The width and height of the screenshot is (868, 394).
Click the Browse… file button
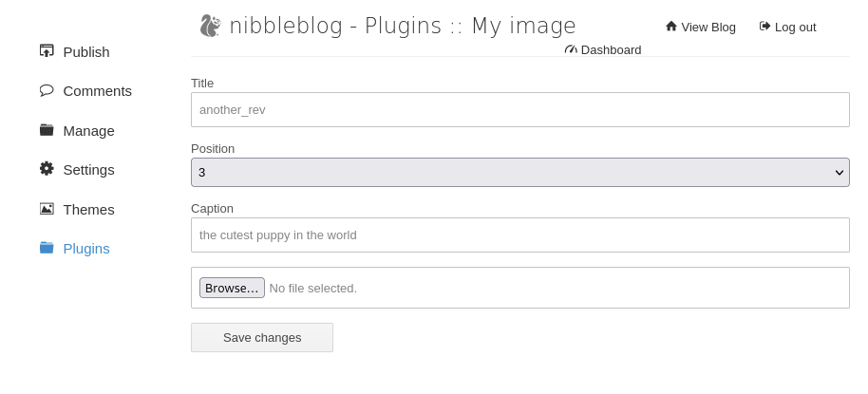tap(232, 288)
